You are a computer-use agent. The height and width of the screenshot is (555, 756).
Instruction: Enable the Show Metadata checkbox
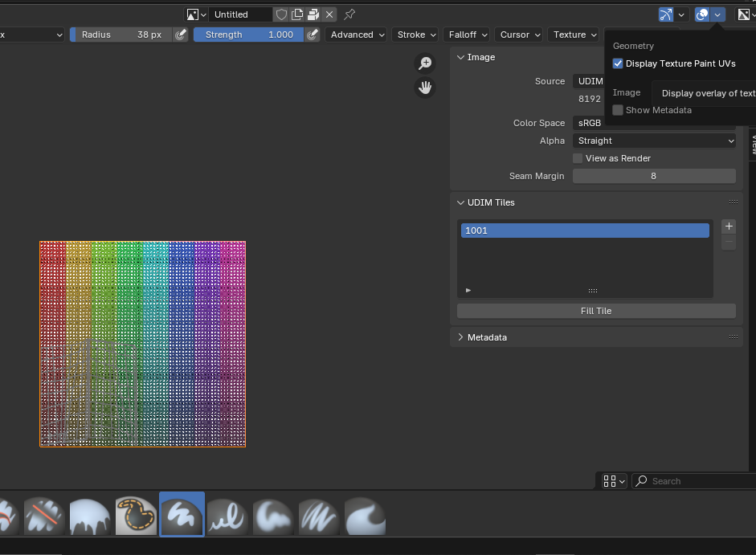pos(618,110)
